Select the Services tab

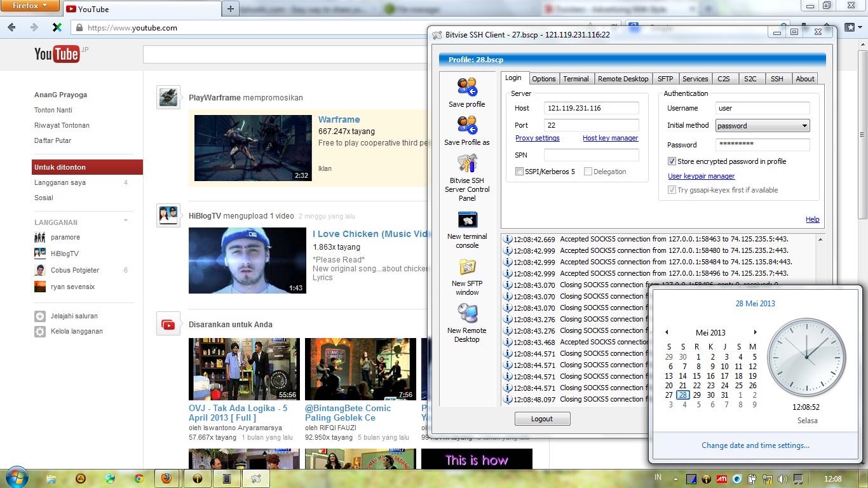[695, 79]
